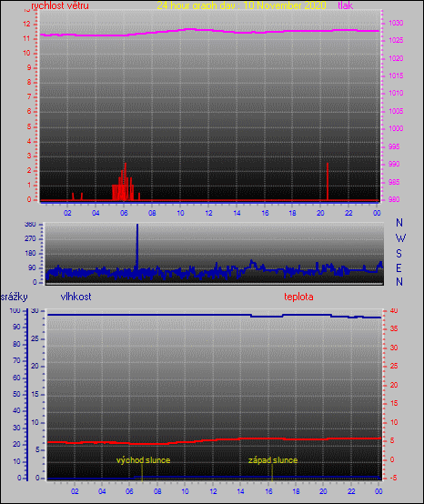Click the 'srážky' rainfall label
The width and height of the screenshot is (424, 504).
(15, 297)
